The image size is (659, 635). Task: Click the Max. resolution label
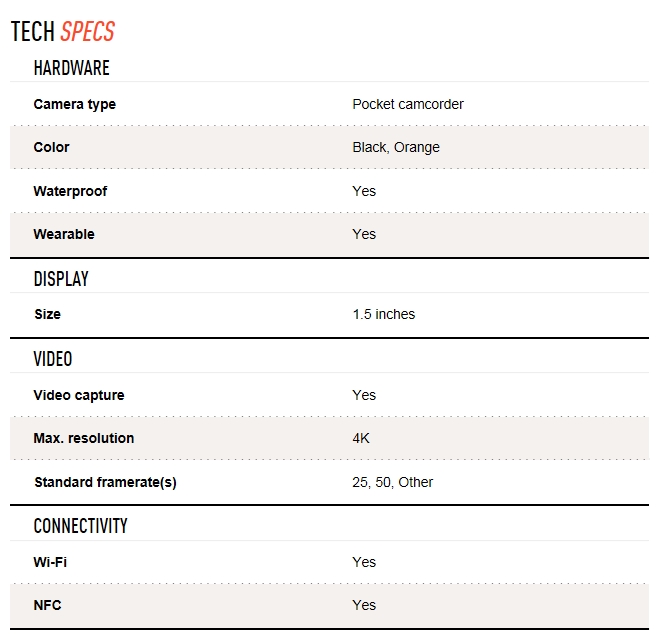(84, 438)
